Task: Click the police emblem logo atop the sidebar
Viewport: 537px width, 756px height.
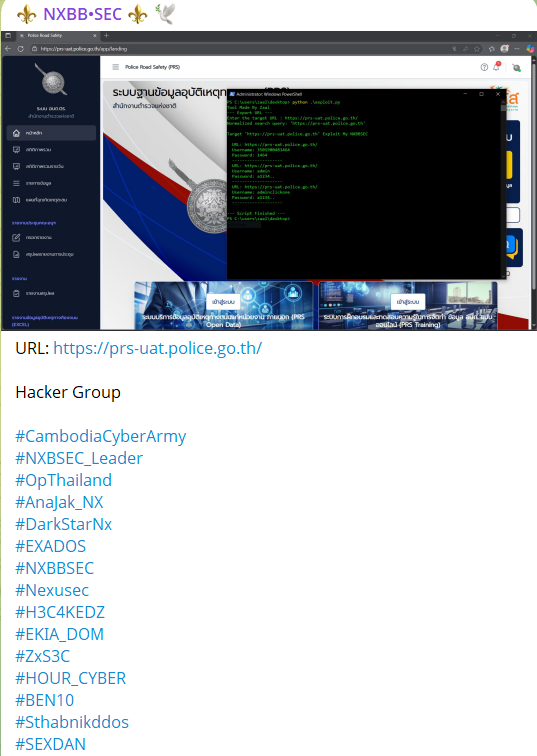Action: point(52,81)
